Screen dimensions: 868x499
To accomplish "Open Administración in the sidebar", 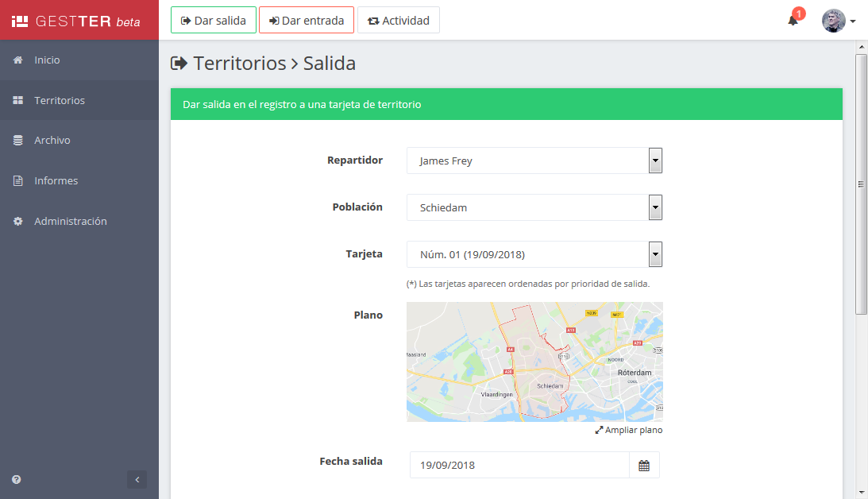I will (x=79, y=221).
